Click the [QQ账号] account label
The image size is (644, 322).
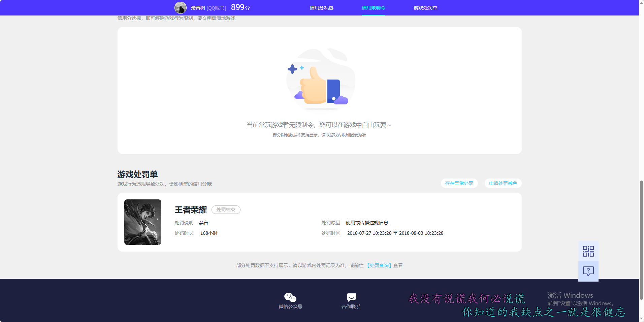[x=217, y=7]
